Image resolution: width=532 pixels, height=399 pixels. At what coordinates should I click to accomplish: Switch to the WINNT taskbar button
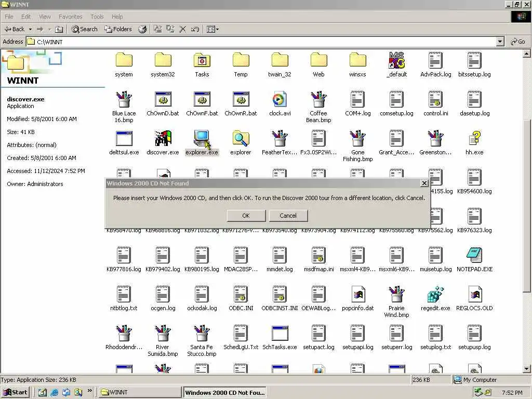click(x=139, y=392)
